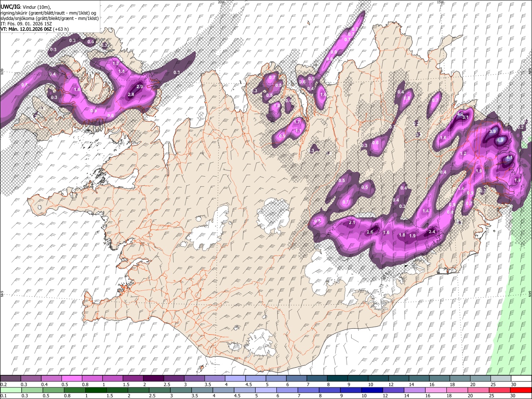Select the 'IT: Fös. 09. 01. 2026 15Z' line
This screenshot has height=399, width=532.
26,24
